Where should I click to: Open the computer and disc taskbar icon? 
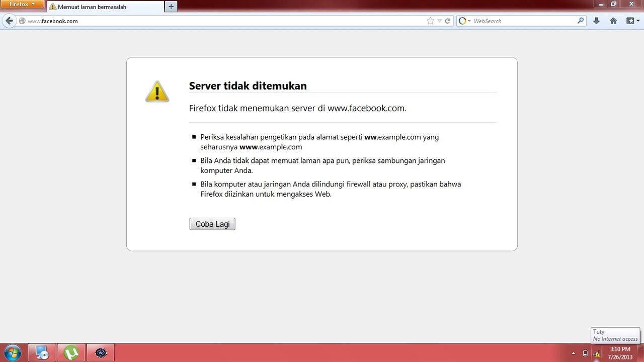42,352
